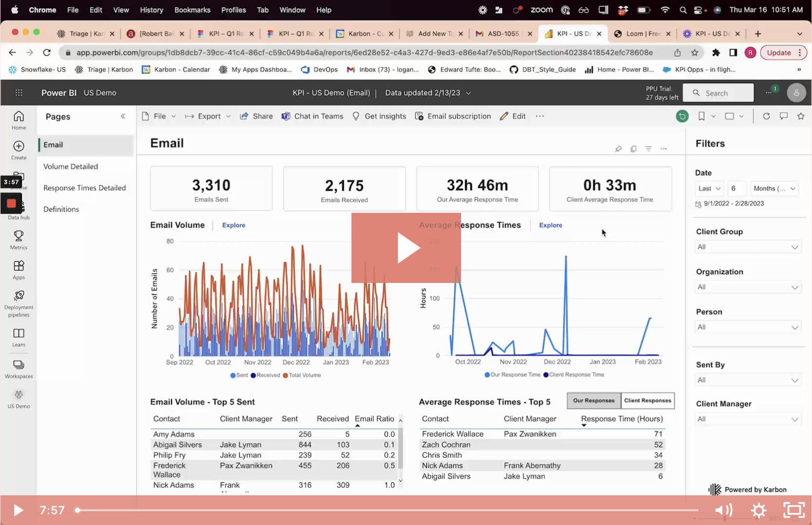Play the video with the center play button

coord(406,248)
